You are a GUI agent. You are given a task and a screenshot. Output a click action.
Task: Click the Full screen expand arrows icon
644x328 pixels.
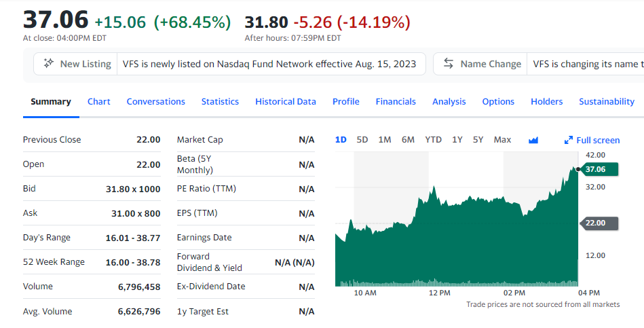pos(569,140)
